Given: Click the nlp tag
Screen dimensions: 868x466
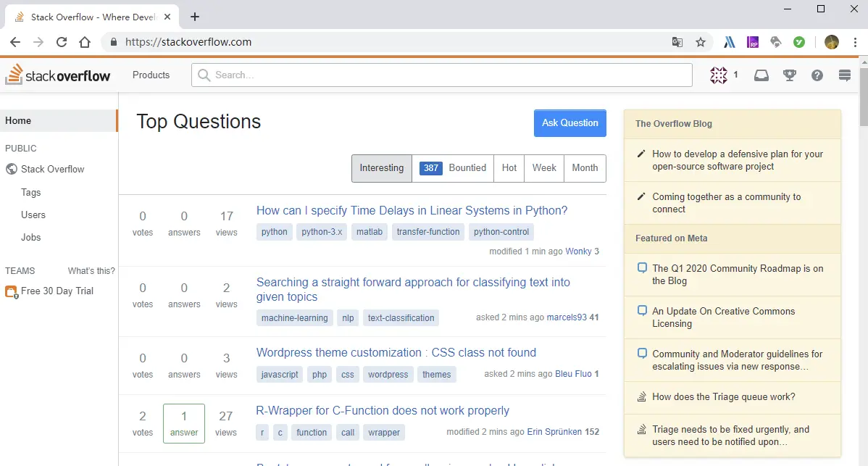Looking at the screenshot, I should (x=348, y=318).
